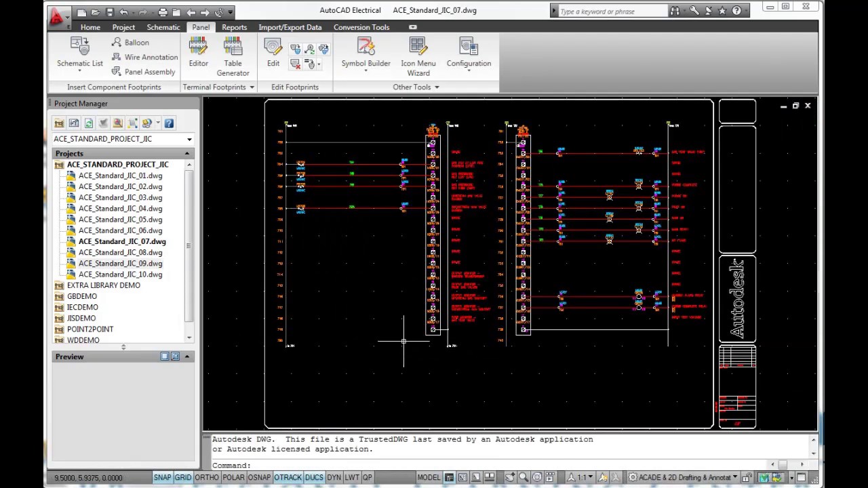Select ACE_Standard_JIC_08.dwg in project tree

pos(120,252)
